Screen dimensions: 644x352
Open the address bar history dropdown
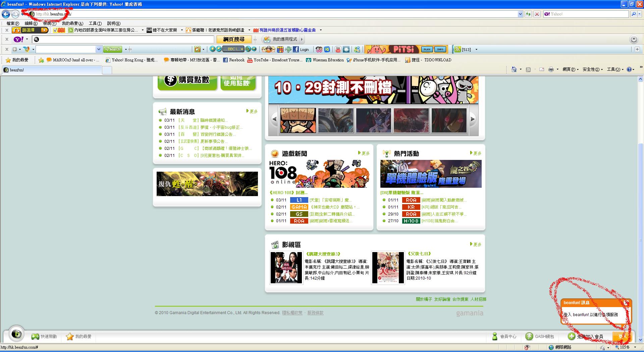(x=520, y=14)
